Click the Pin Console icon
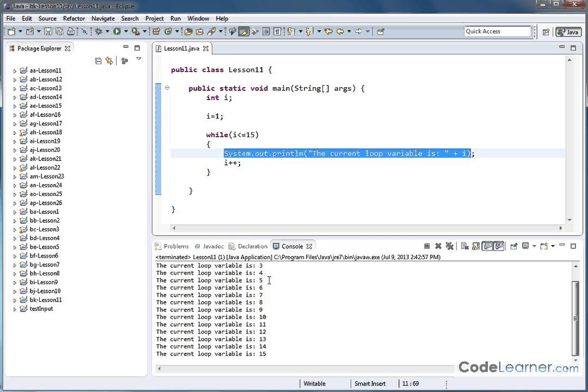 514,246
